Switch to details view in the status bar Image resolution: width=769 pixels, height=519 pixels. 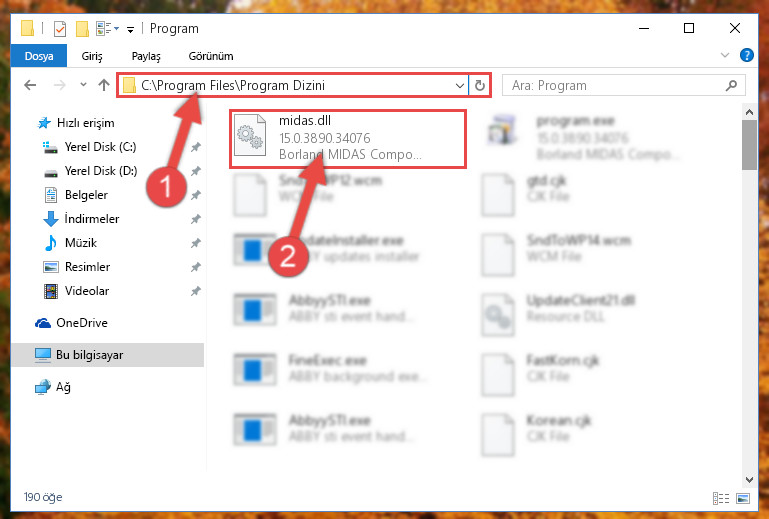[720, 498]
